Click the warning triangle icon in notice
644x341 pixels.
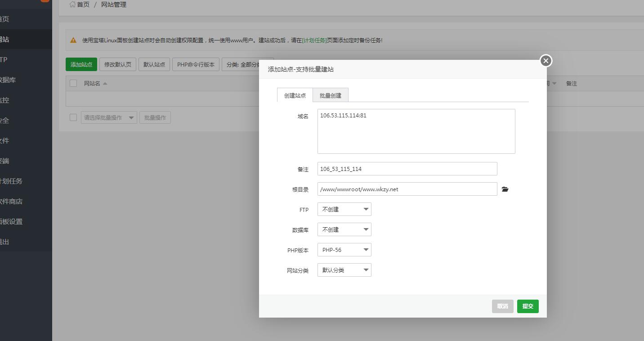click(73, 40)
